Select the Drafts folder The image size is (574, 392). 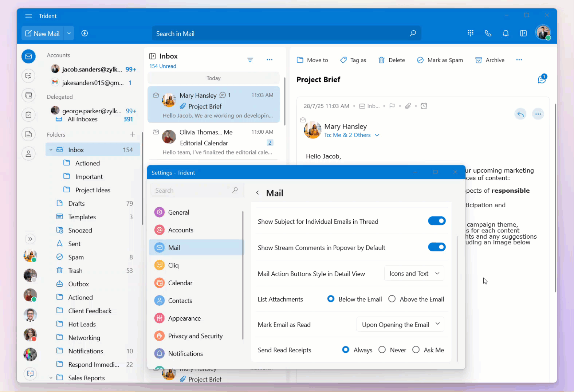(x=93, y=203)
